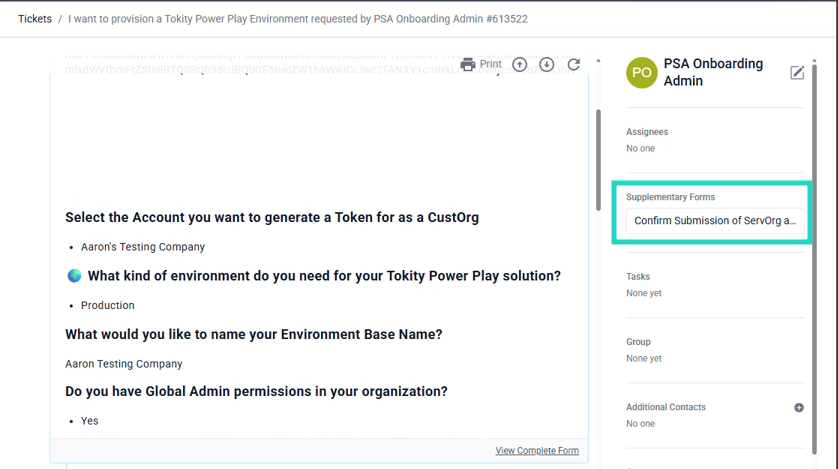
Task: Click the globe emoji in the environment question
Action: coord(74,276)
